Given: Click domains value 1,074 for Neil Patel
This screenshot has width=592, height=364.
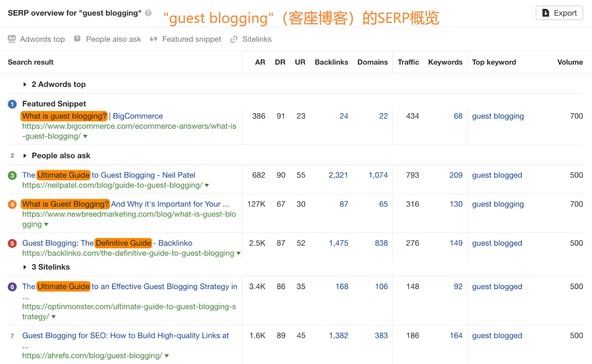Looking at the screenshot, I should coord(378,175).
